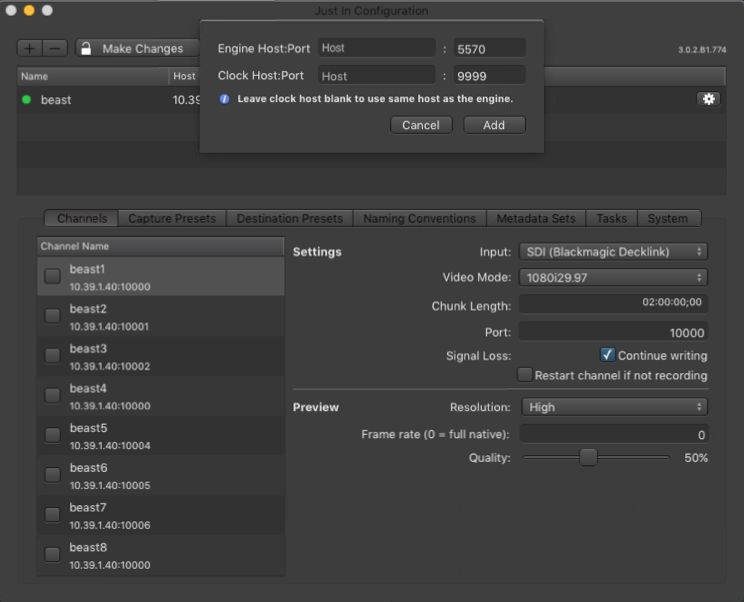Select channel address 10.39.1.40:10006
The width and height of the screenshot is (744, 602).
pyautogui.click(x=110, y=525)
